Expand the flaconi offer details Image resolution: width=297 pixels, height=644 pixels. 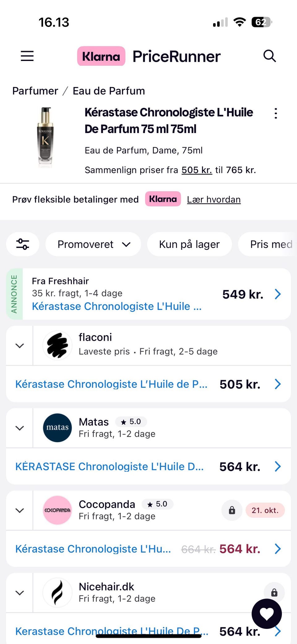pos(19,345)
